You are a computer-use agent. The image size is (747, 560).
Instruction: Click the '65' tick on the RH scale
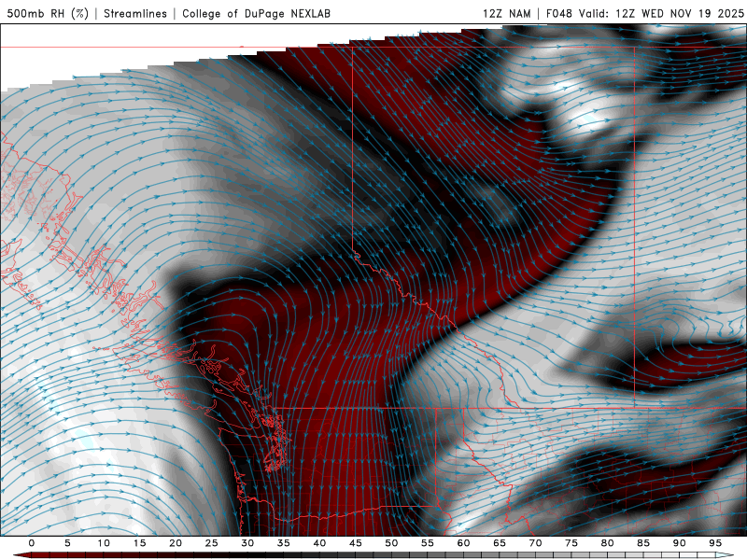point(499,543)
